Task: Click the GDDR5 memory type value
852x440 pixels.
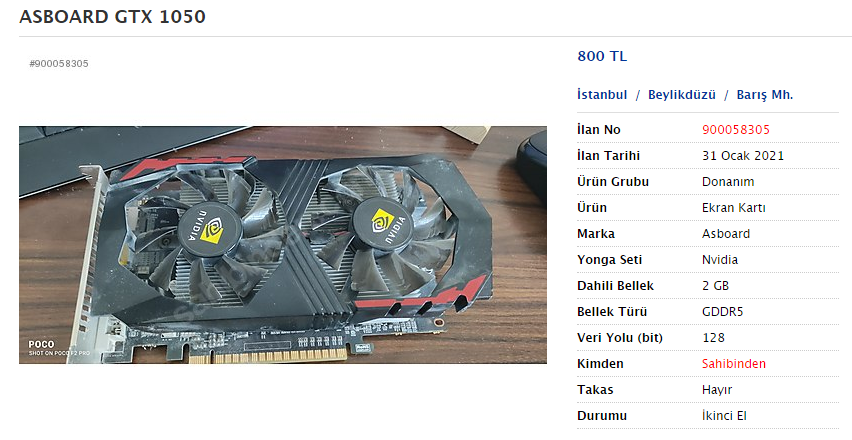Action: point(722,312)
